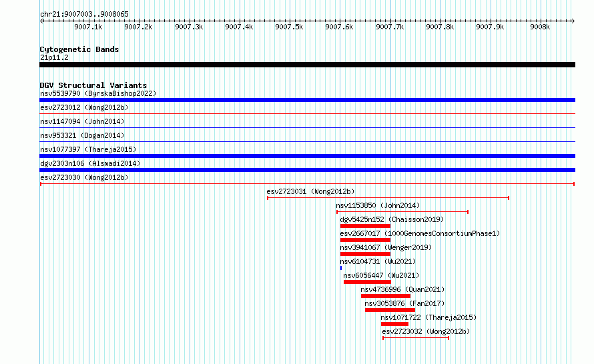Click the right arrowhead of the ruler
Image resolution: width=594 pixels, height=364 pixels.
573,21
